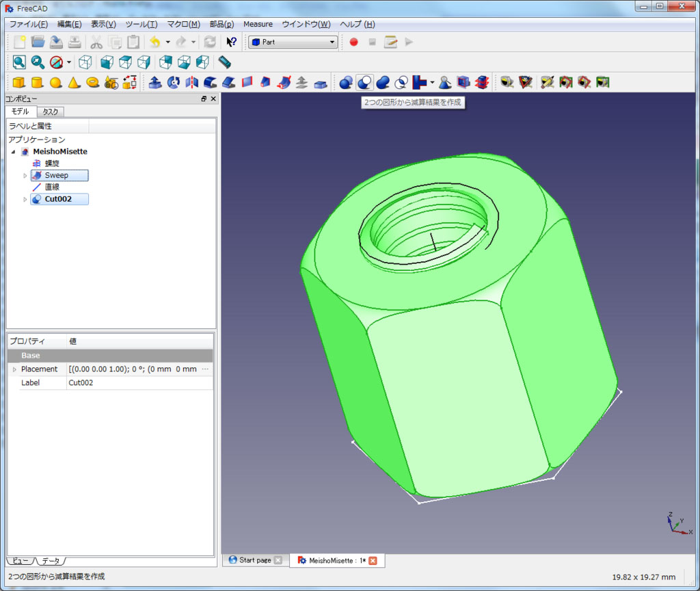The image size is (700, 591).
Task: Open the draw style dropdown arrow
Action: click(69, 62)
